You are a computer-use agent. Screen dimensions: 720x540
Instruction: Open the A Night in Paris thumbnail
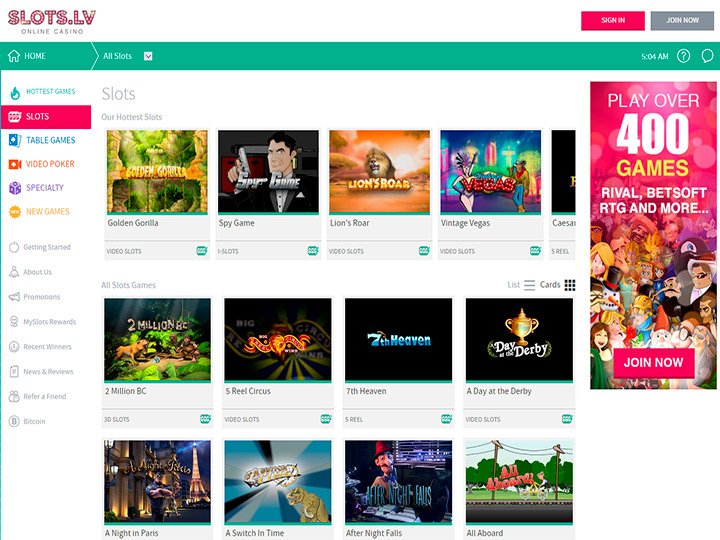click(x=158, y=482)
